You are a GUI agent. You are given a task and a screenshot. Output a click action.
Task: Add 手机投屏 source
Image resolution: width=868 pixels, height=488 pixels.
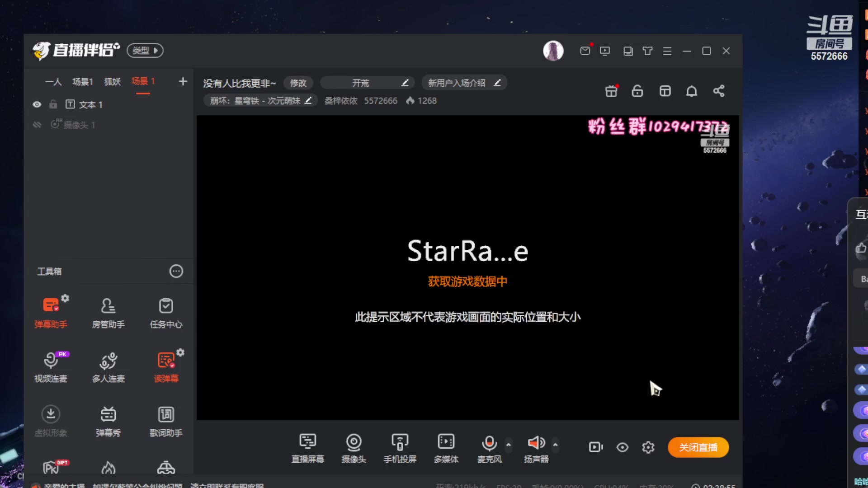point(400,448)
